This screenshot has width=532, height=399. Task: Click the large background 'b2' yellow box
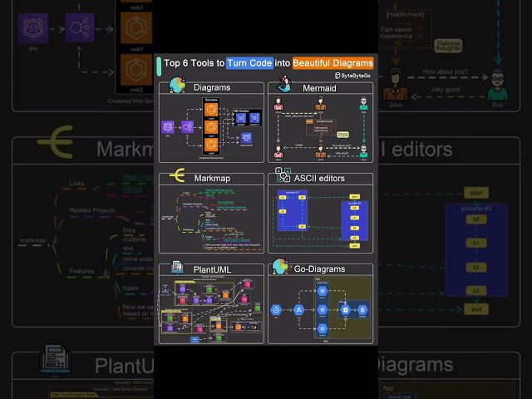pos(476,267)
